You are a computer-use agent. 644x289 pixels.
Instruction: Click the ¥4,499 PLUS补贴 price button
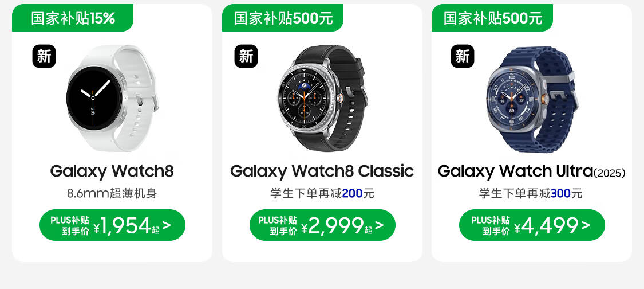tap(532, 225)
